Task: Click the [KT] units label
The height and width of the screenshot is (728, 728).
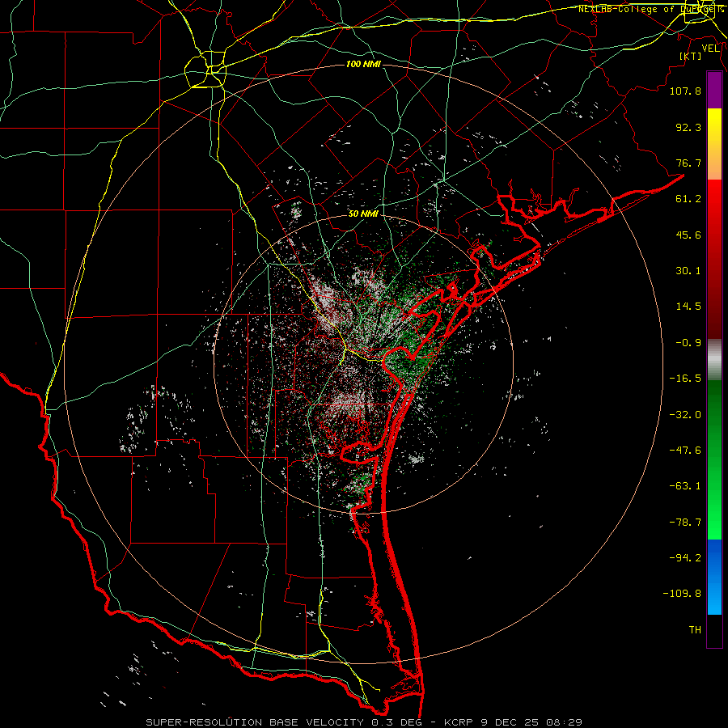Action: (691, 56)
